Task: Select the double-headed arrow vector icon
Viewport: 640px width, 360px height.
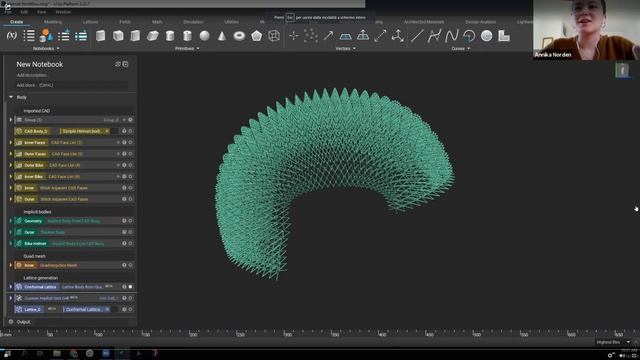Action: [x=380, y=36]
